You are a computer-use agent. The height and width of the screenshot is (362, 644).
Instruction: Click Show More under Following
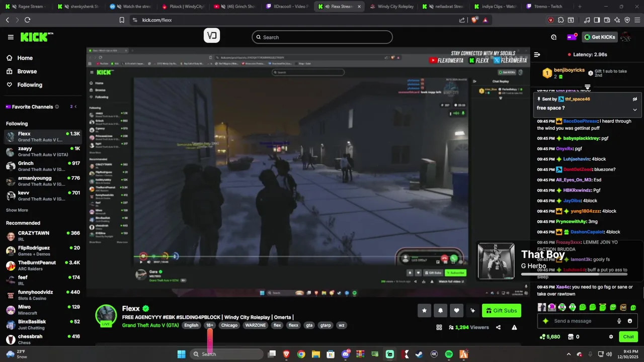pyautogui.click(x=17, y=210)
